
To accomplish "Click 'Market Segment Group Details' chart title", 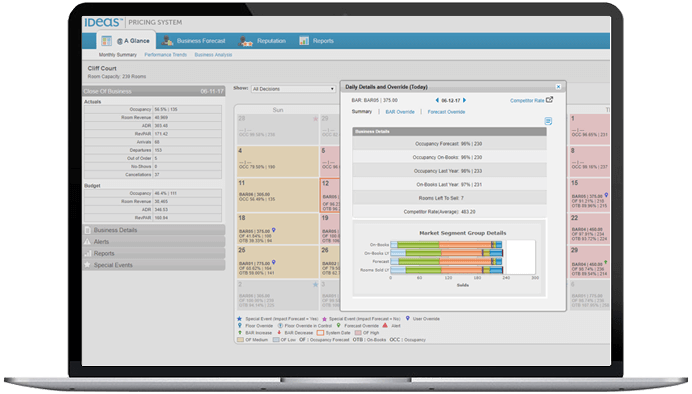I will tap(463, 233).
